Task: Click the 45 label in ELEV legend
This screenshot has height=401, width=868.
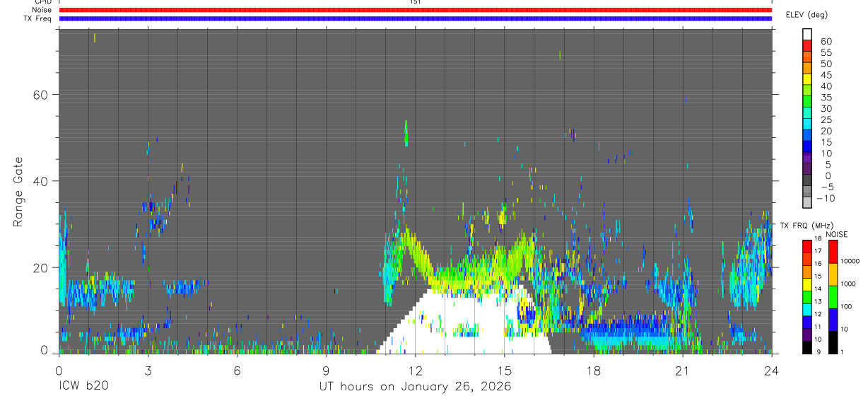Action: point(826,75)
